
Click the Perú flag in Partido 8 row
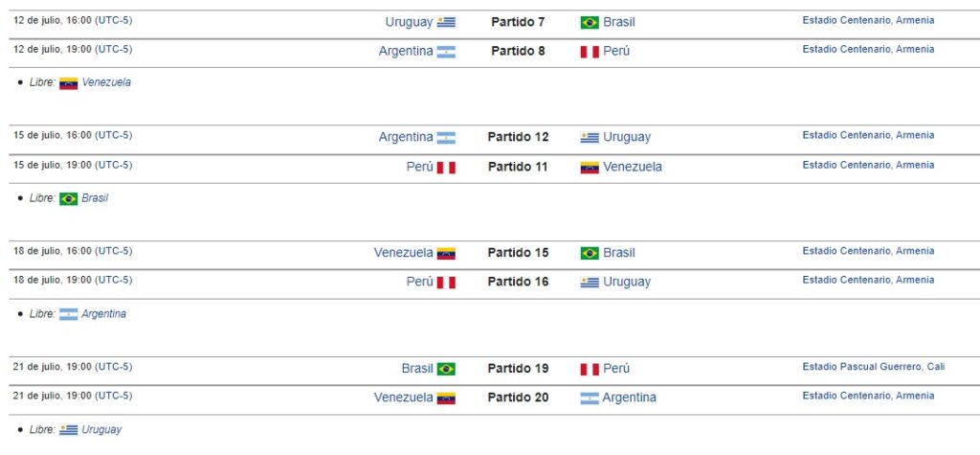point(590,52)
